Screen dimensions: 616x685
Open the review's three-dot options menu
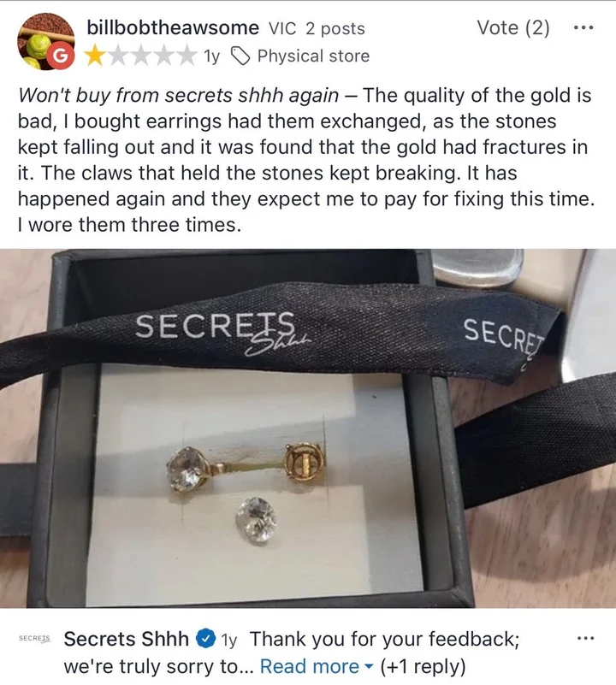583,28
